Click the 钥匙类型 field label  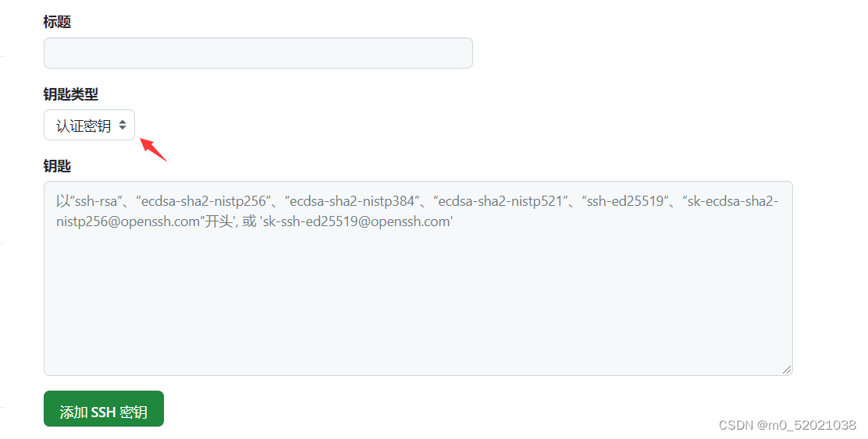[71, 94]
